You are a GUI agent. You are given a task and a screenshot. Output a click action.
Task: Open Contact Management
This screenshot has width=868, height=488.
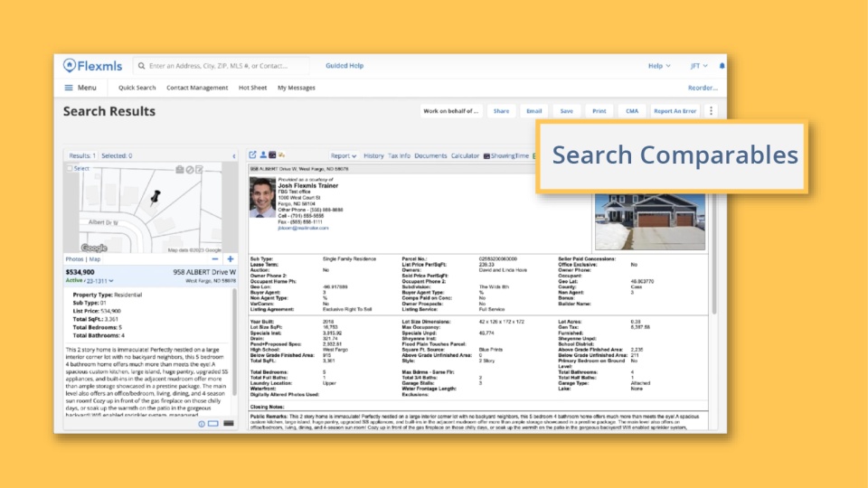click(x=197, y=88)
